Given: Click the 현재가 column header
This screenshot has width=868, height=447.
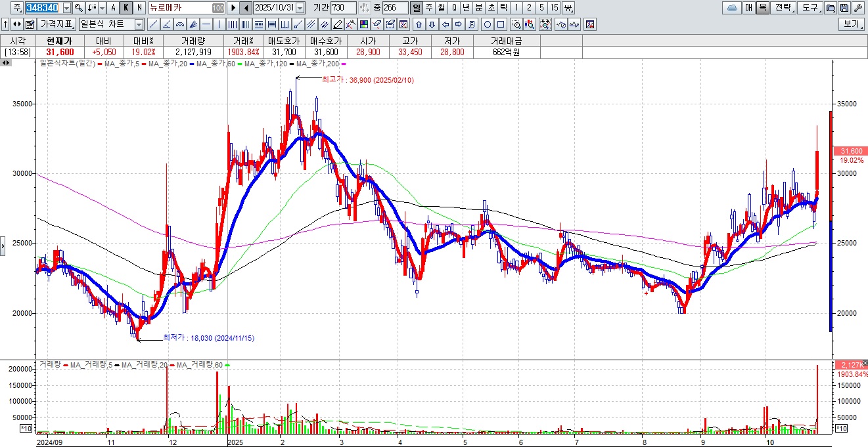Looking at the screenshot, I should (60, 41).
